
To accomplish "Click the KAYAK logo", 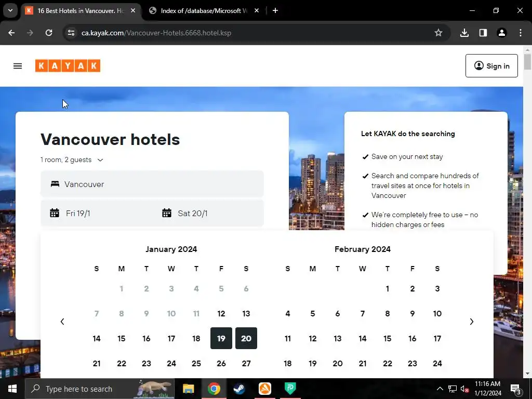I will click(x=68, y=66).
